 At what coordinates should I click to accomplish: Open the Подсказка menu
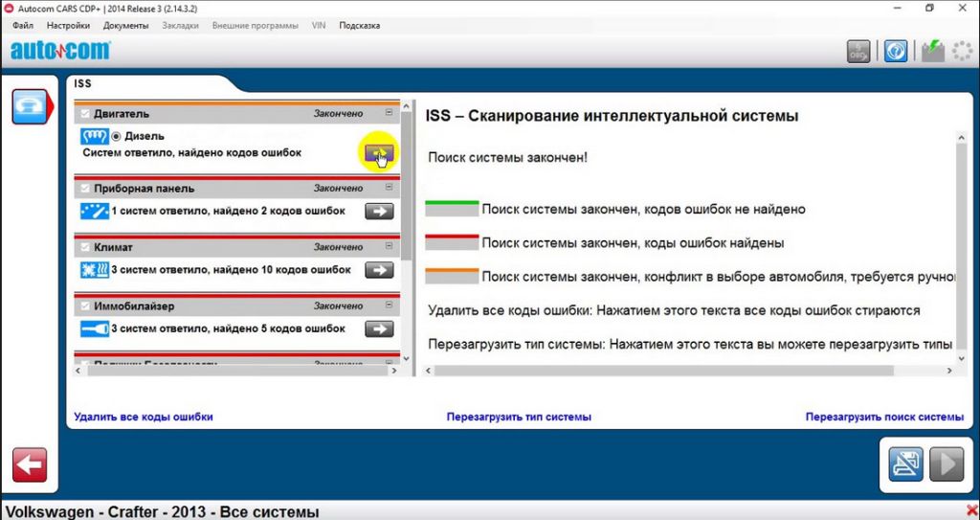pyautogui.click(x=360, y=26)
